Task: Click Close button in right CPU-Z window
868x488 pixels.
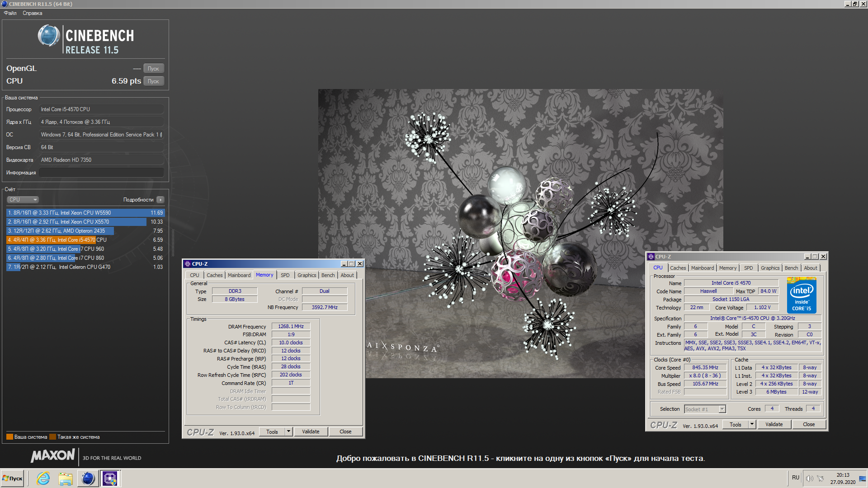Action: (x=809, y=424)
